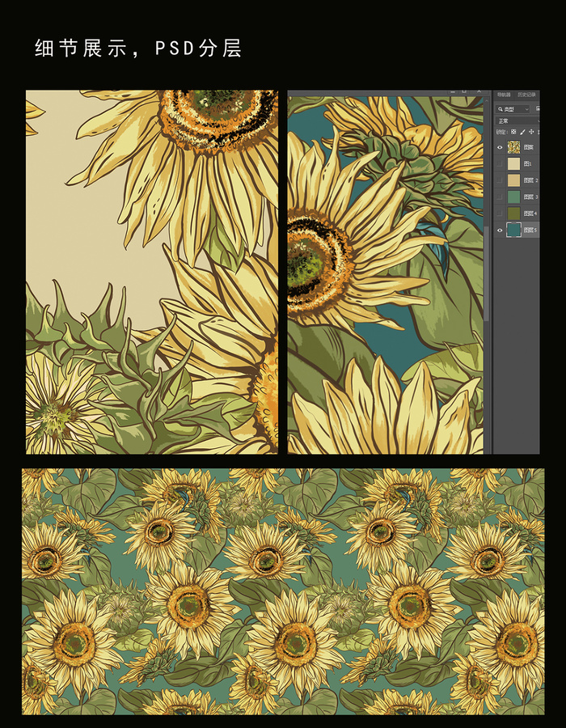The width and height of the screenshot is (566, 728).
Task: Open the layer filter type dropdown
Action: coord(513,109)
